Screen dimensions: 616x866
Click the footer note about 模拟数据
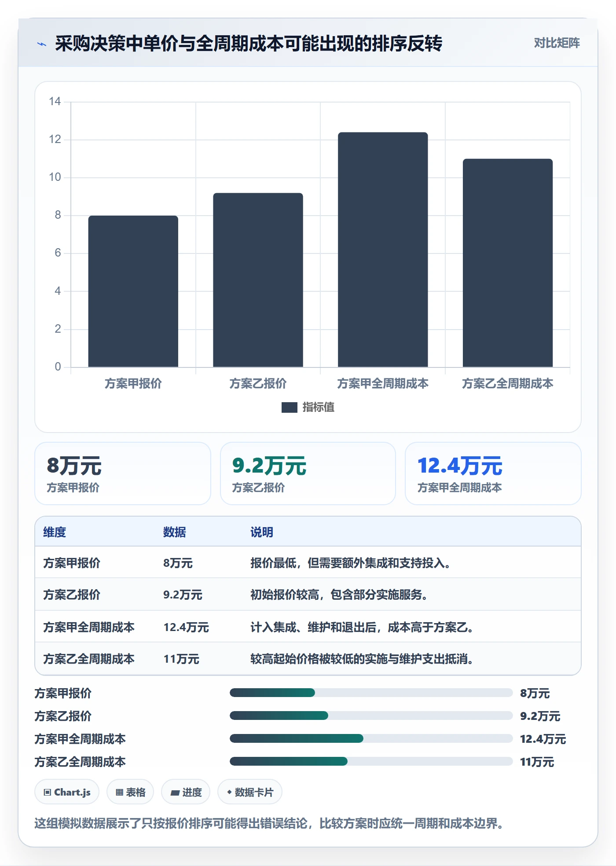pyautogui.click(x=269, y=823)
